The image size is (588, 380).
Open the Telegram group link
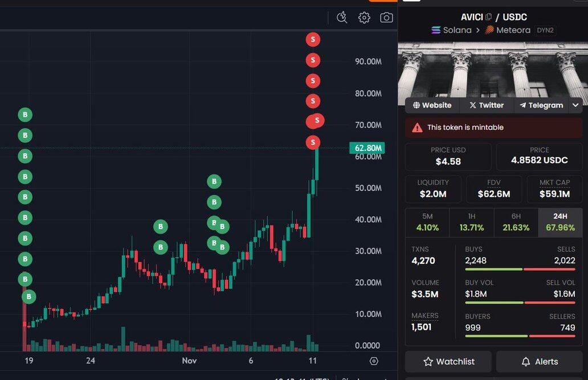point(541,105)
